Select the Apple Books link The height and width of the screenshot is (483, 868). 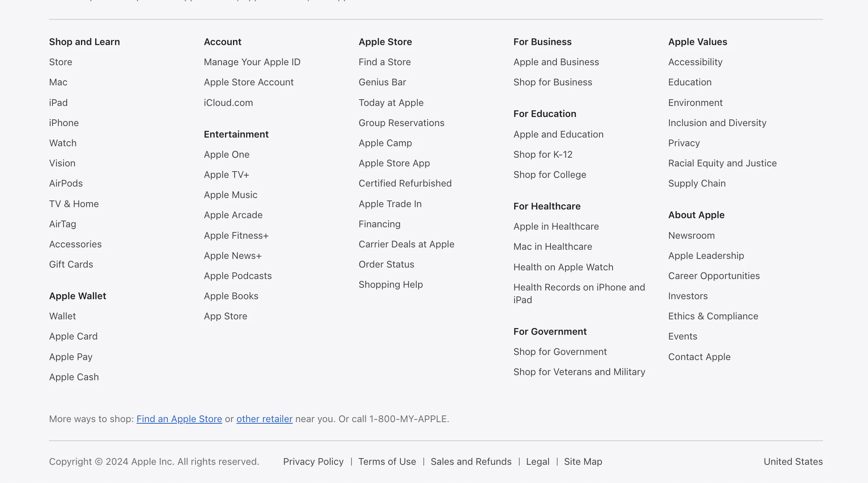[x=231, y=296]
